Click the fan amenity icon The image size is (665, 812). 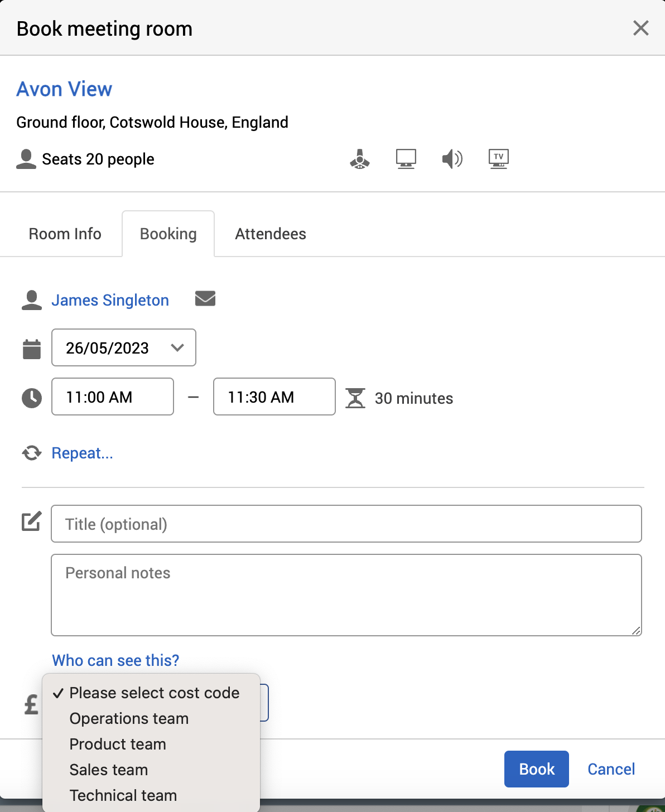point(360,159)
